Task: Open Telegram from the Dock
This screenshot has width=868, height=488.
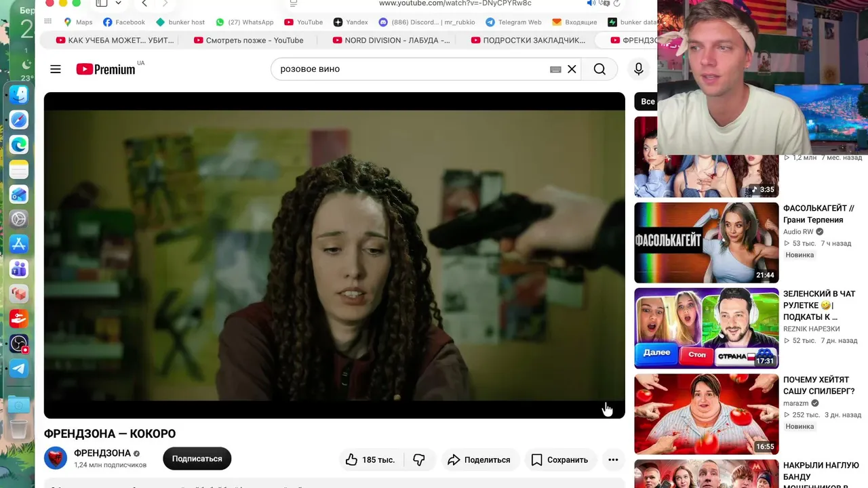Action: (x=19, y=369)
